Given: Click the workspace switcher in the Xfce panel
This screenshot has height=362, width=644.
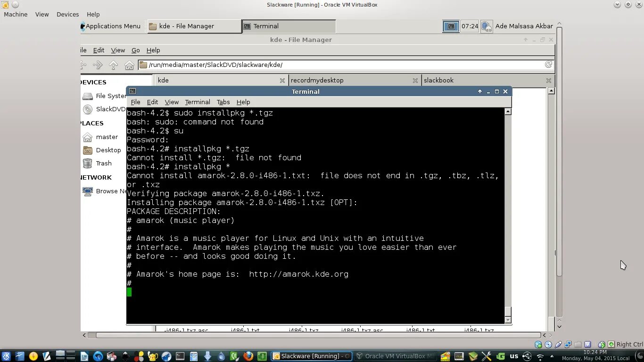Looking at the screenshot, I should (x=451, y=26).
